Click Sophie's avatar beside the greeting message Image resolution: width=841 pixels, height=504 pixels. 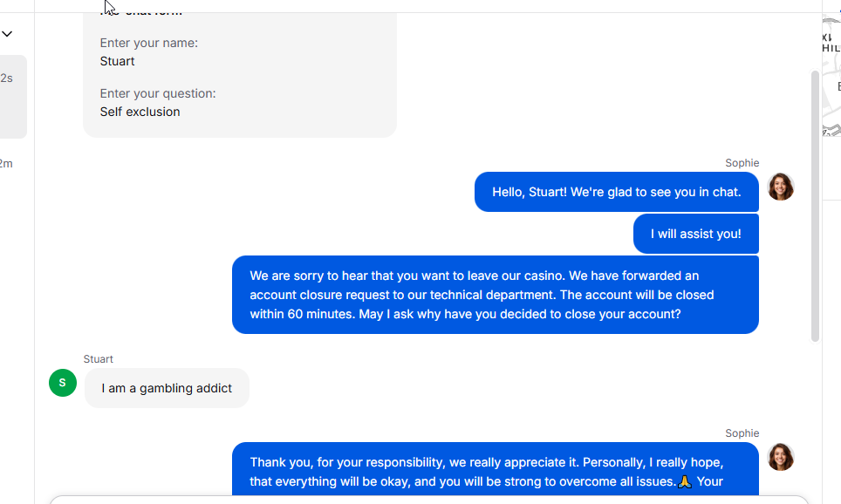coord(781,187)
